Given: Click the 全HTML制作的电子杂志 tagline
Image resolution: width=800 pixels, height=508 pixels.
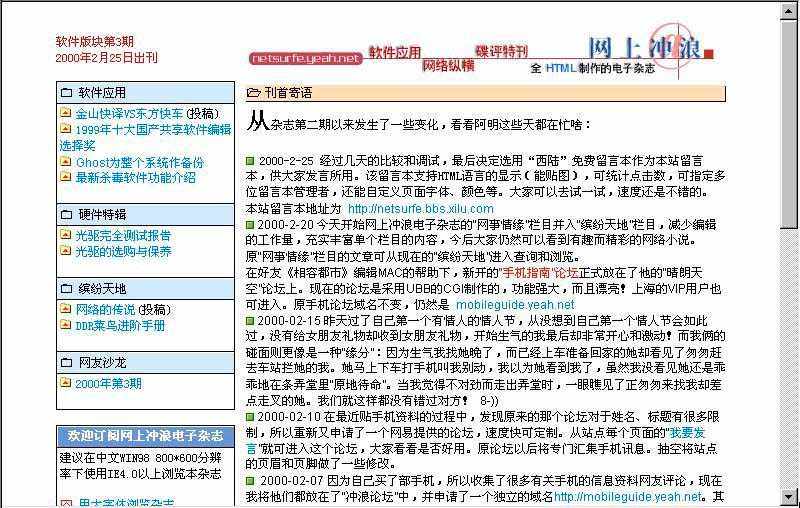Looking at the screenshot, I should [x=592, y=68].
